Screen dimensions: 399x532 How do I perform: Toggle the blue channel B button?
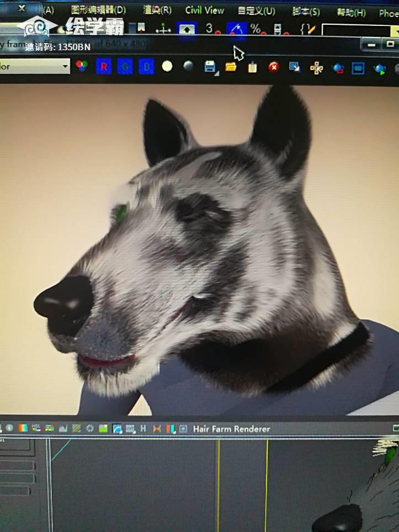[147, 66]
